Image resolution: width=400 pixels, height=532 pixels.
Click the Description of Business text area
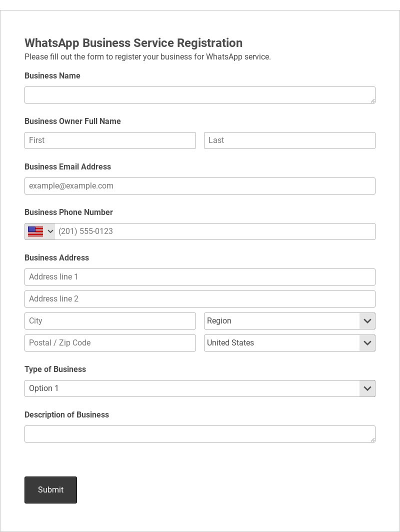coord(200,434)
